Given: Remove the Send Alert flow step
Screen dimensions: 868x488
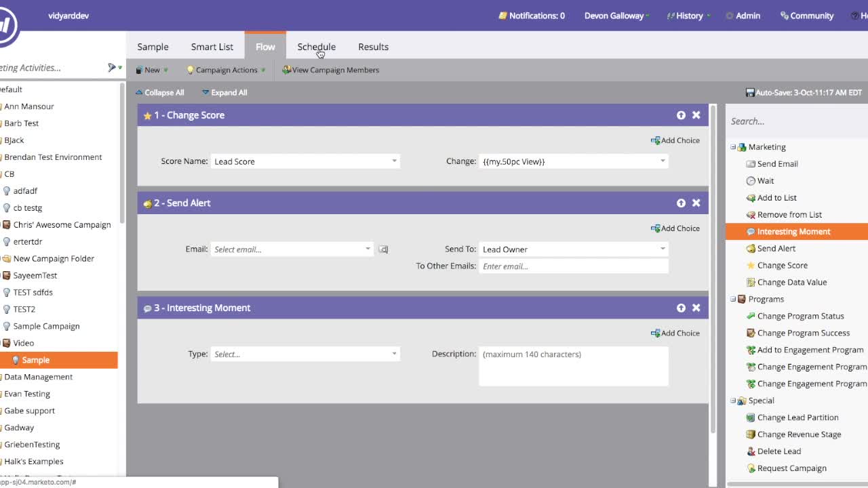Looking at the screenshot, I should [696, 203].
